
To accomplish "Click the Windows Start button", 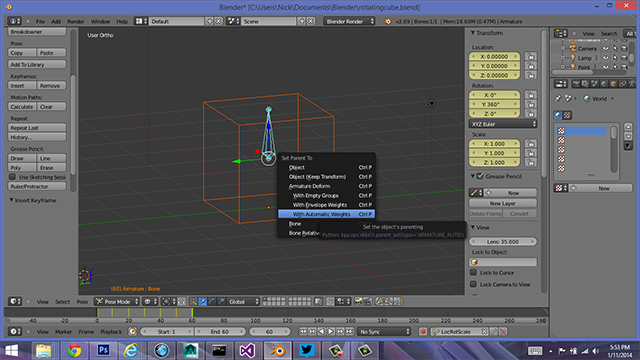I will 12,351.
